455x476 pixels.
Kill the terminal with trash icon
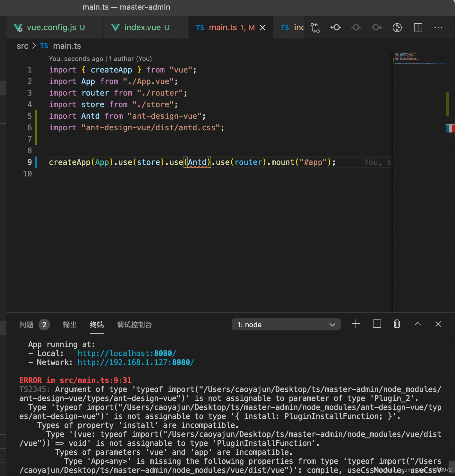pos(397,324)
